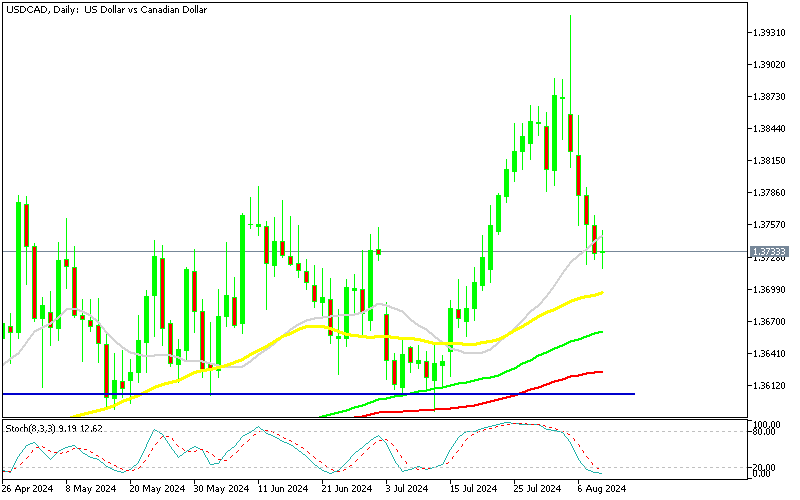Click the 25 Jul 2024 date label

[x=538, y=489]
